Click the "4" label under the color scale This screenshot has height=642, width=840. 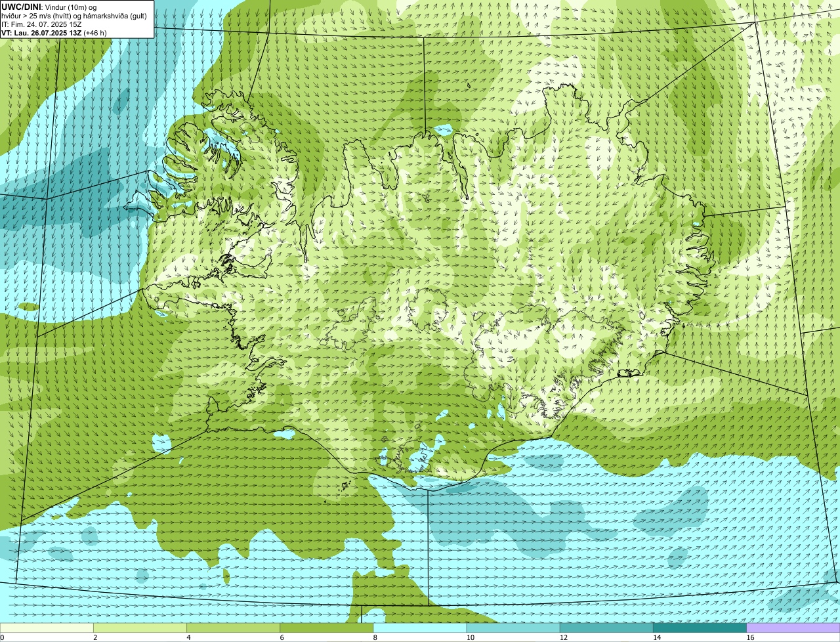pyautogui.click(x=188, y=637)
